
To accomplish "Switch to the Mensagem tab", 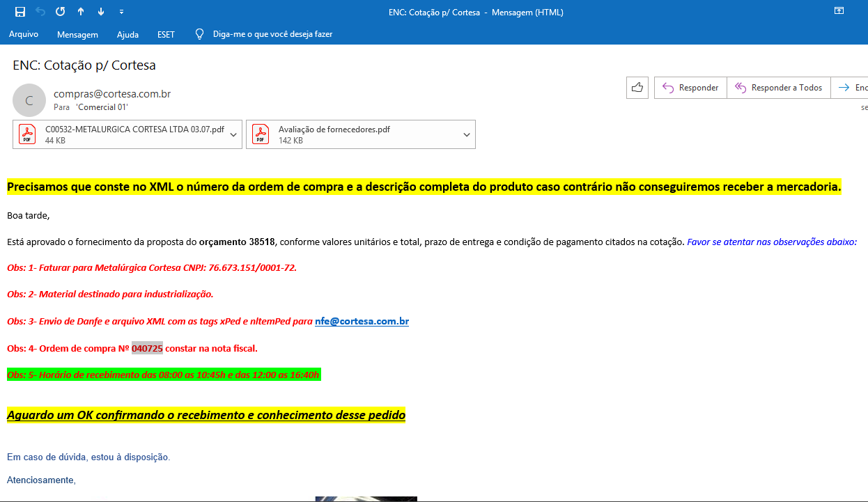I will pyautogui.click(x=77, y=34).
